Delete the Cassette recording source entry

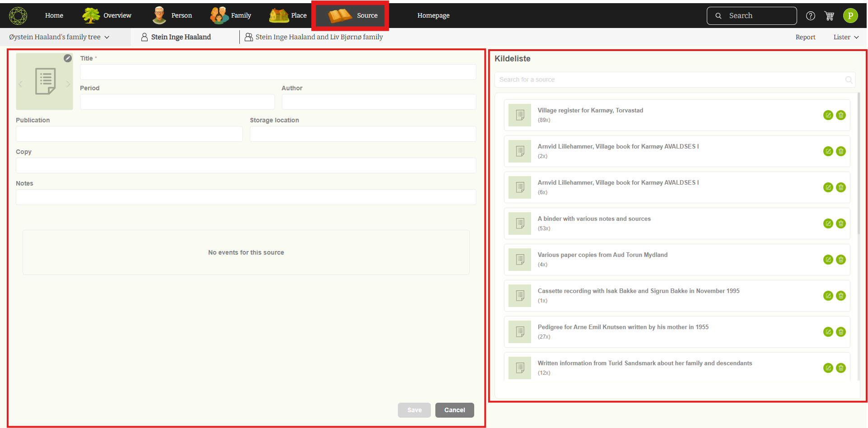coord(840,296)
